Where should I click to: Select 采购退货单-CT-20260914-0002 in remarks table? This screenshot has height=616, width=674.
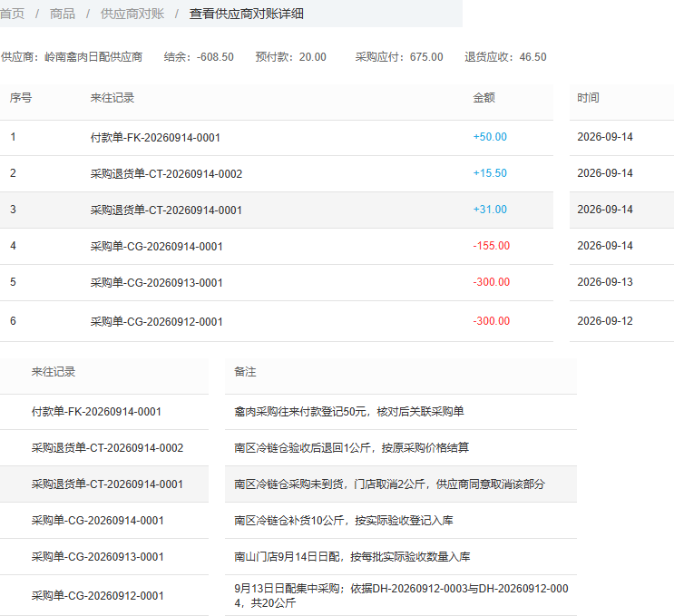tap(107, 448)
